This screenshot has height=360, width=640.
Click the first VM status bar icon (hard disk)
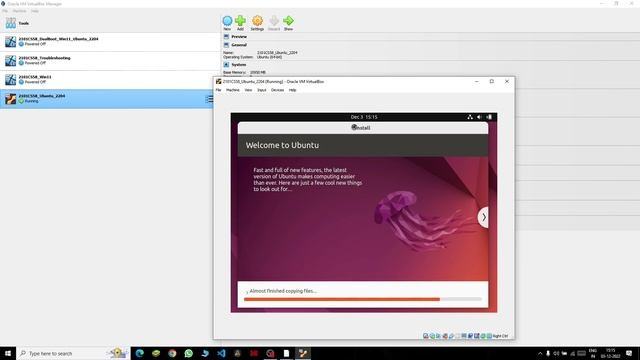[426, 336]
